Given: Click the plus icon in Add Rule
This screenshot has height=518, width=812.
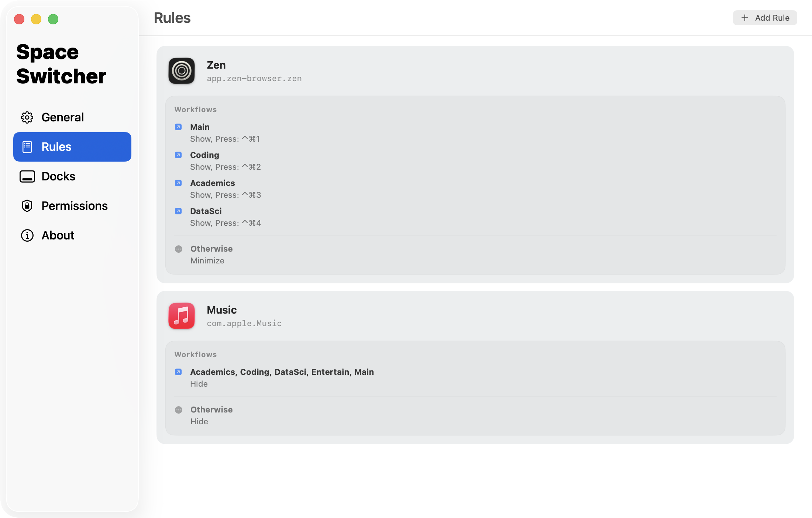Looking at the screenshot, I should click(745, 18).
